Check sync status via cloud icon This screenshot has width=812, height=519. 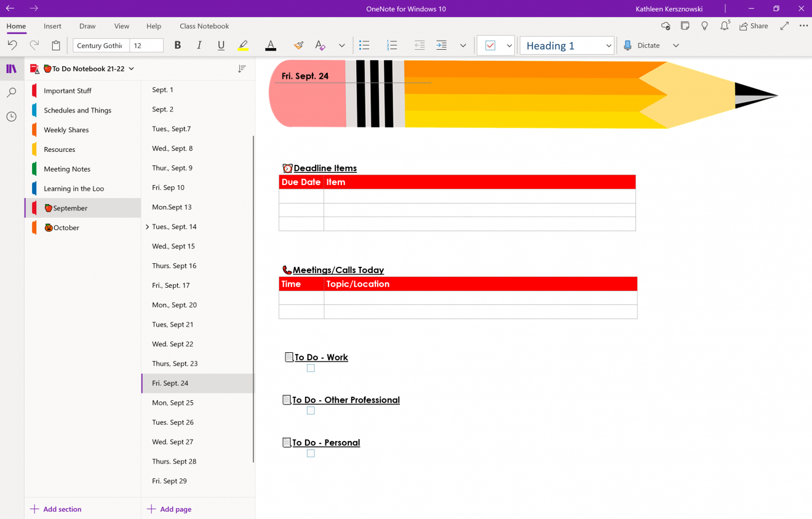[x=666, y=26]
